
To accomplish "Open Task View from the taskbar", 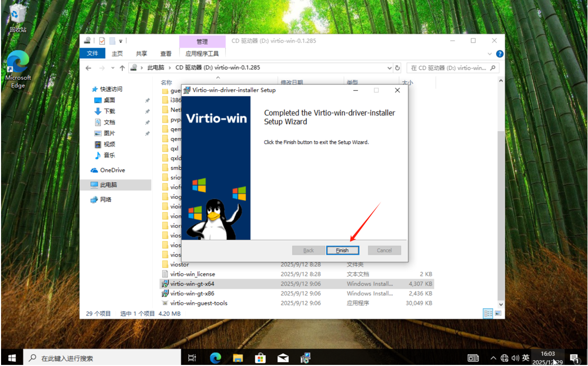I will coord(192,358).
